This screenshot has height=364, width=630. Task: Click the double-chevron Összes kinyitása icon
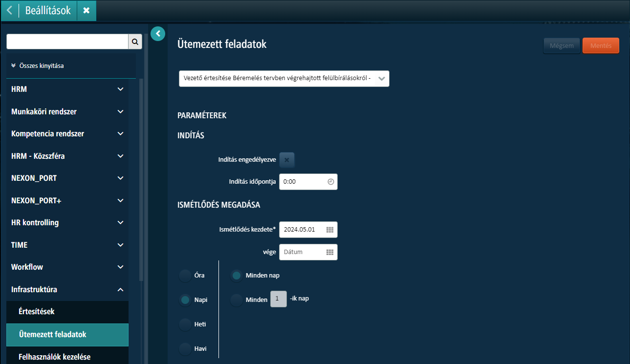click(13, 65)
